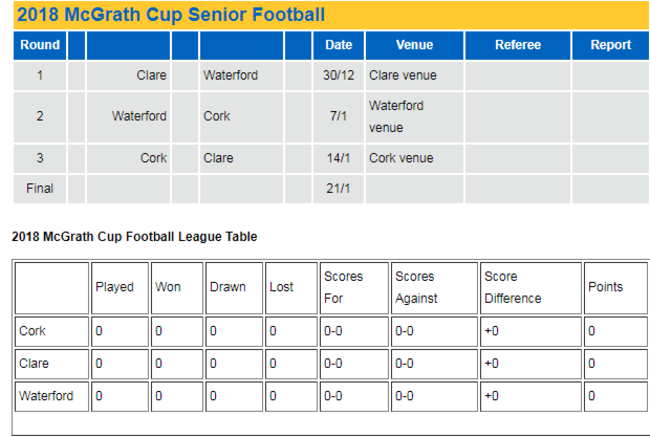
Task: Click the 21/1 date for the Final
Action: 339,188
